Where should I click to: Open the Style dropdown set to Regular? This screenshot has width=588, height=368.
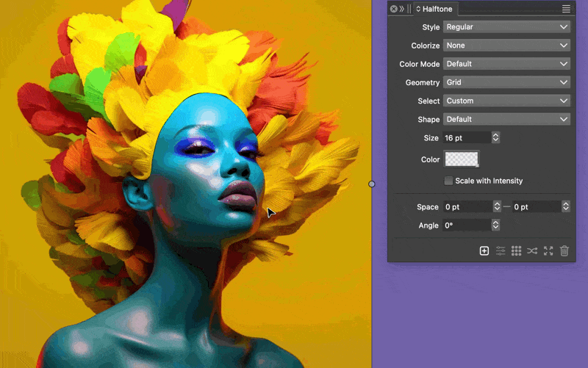(x=506, y=27)
